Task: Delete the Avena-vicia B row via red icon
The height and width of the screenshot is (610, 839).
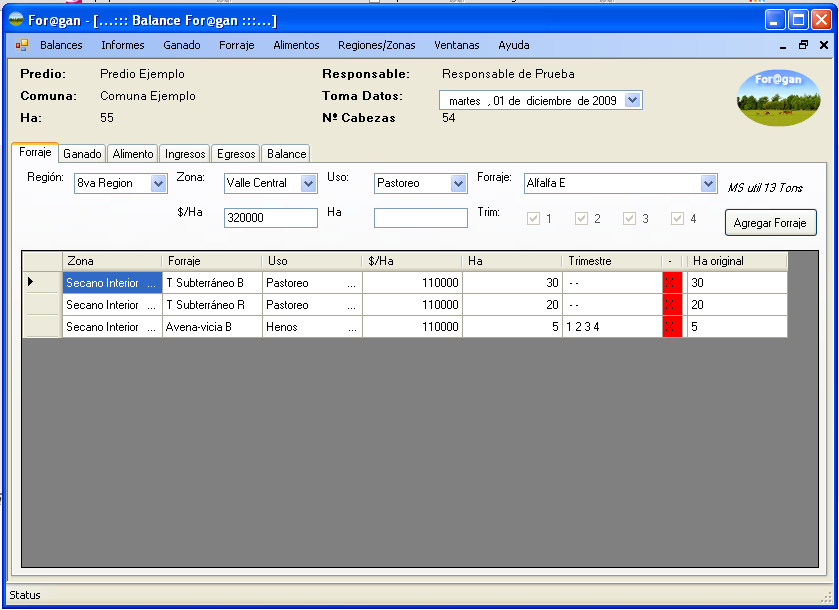Action: coord(672,327)
